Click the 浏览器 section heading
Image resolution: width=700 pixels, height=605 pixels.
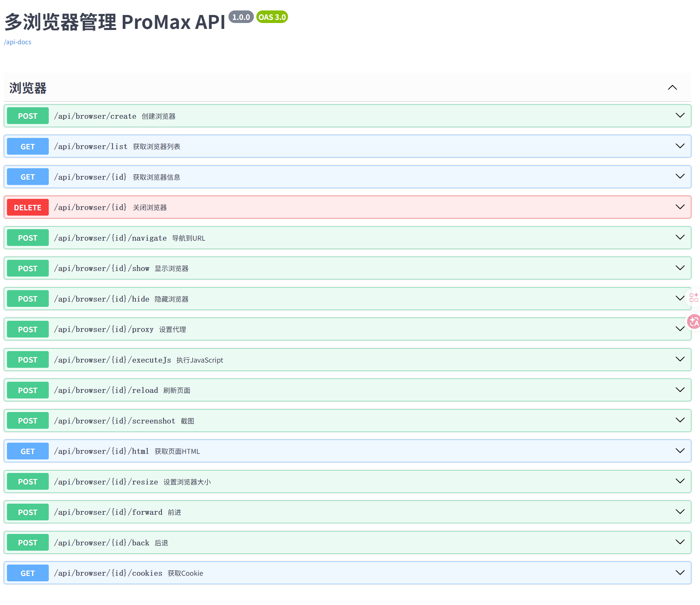(x=28, y=88)
